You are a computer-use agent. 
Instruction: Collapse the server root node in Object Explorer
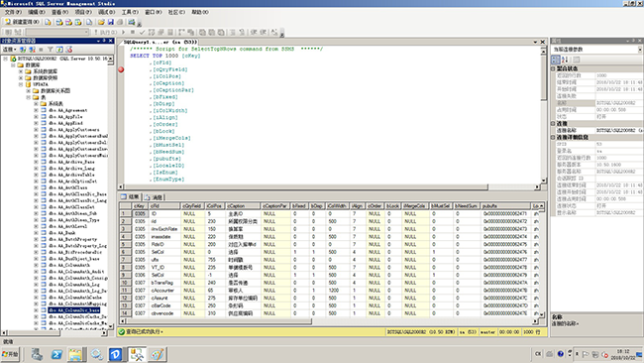[x=5, y=59]
